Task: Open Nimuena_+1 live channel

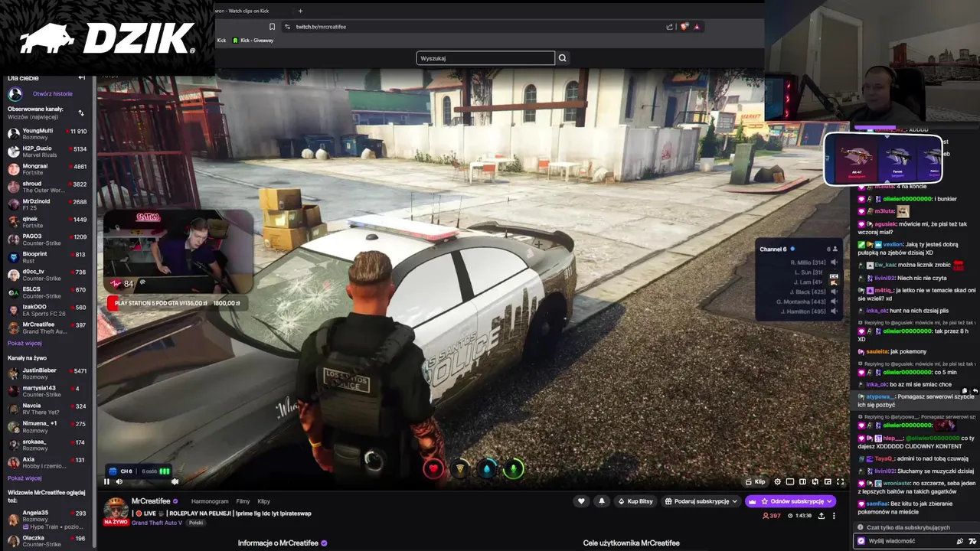Action: 47,426
